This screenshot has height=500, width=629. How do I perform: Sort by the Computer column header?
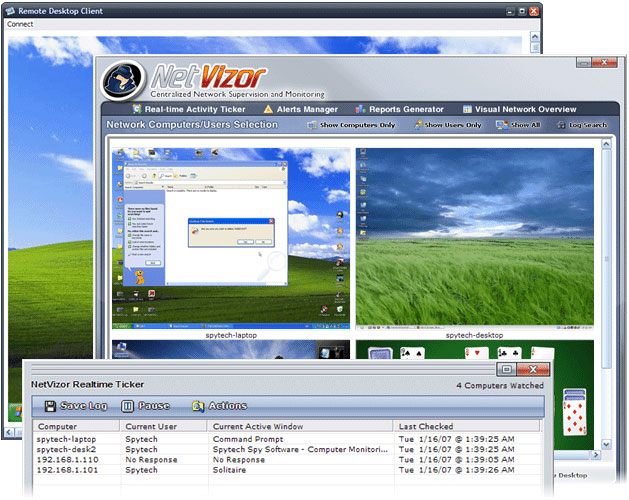tap(76, 426)
